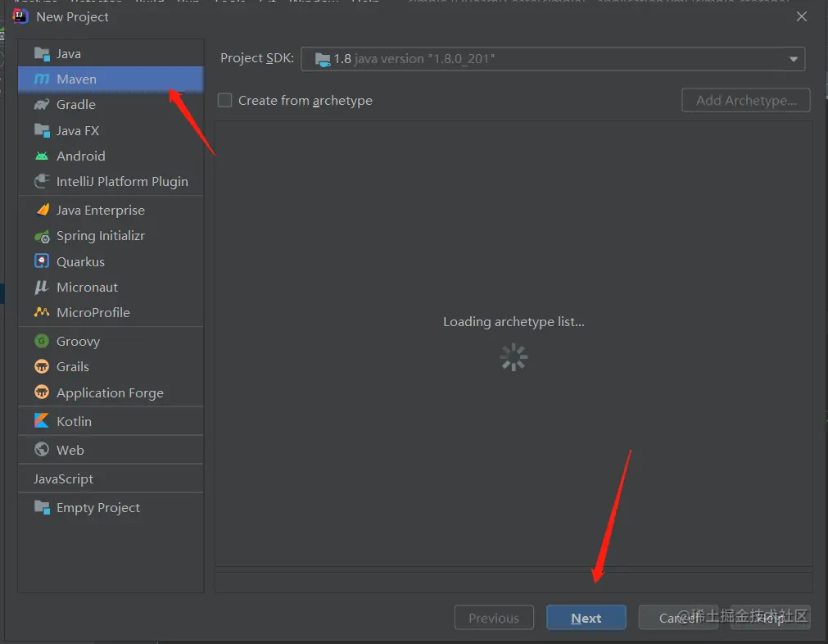Select the Java project type label
The height and width of the screenshot is (644, 828).
69,54
